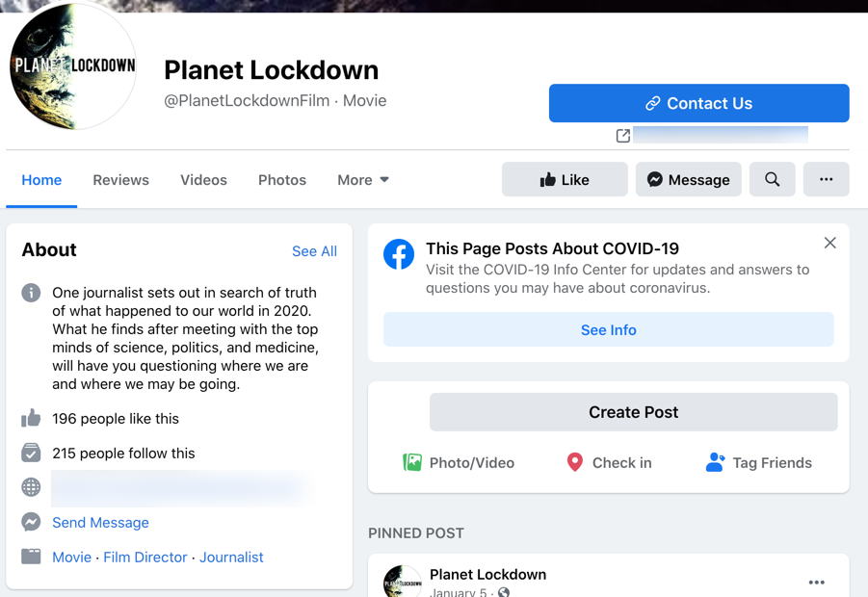Screen dimensions: 868x597
Task: Click the Check in location pin icon
Action: pos(575,462)
